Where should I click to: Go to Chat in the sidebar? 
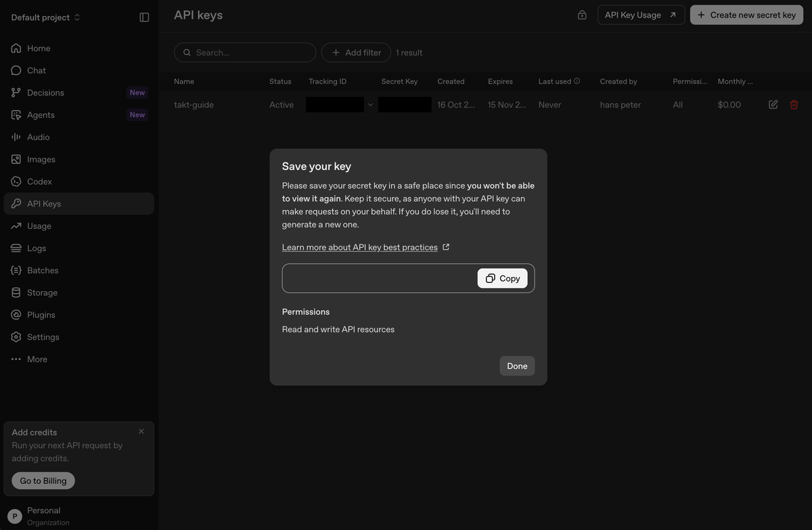tap(79, 70)
